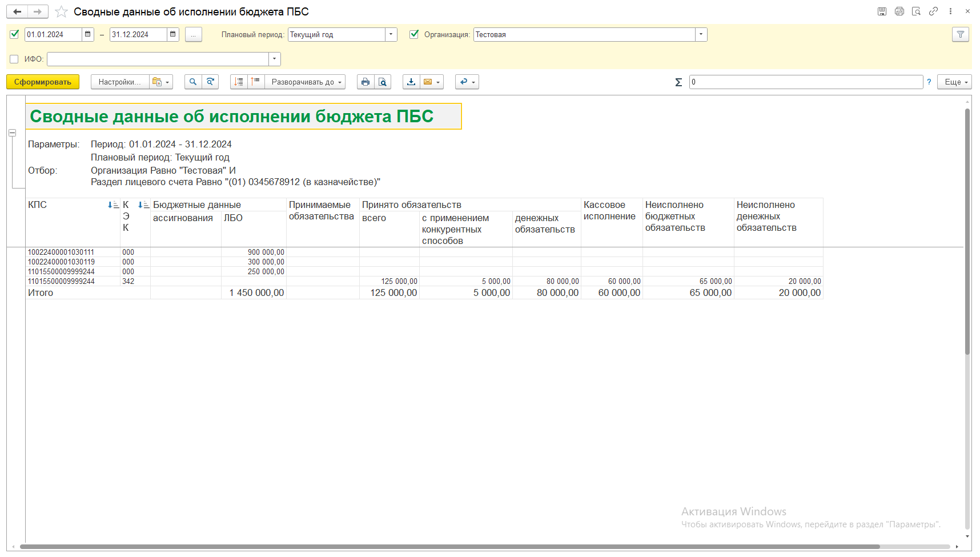This screenshot has width=980, height=557.
Task: Open the title bar preview icon
Action: tap(916, 11)
